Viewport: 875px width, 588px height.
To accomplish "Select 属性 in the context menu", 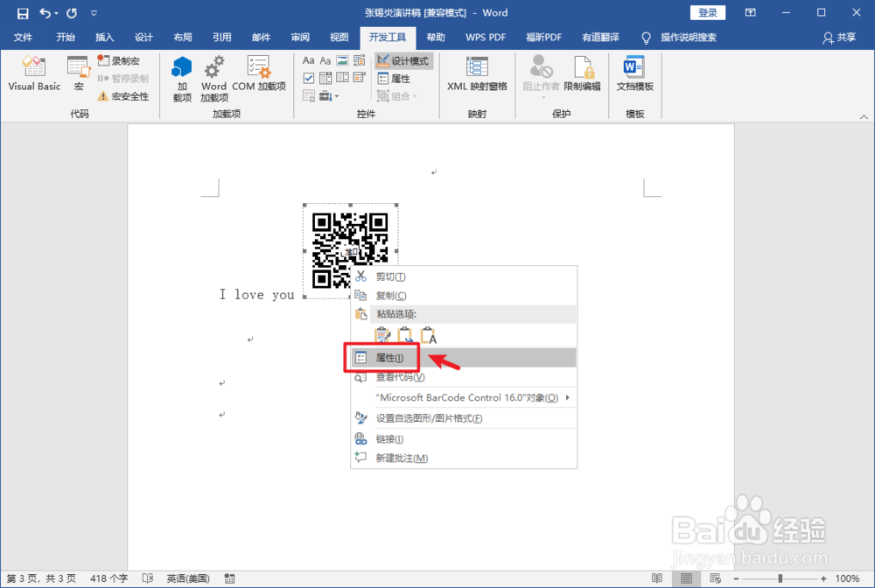I will (464, 358).
